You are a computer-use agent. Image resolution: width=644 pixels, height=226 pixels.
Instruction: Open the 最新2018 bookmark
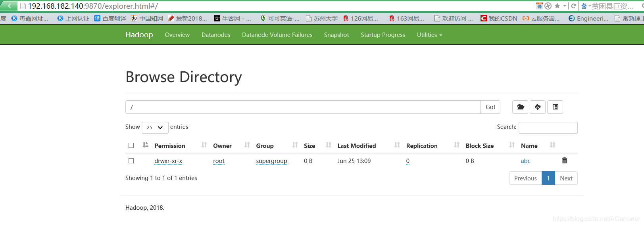pyautogui.click(x=187, y=18)
